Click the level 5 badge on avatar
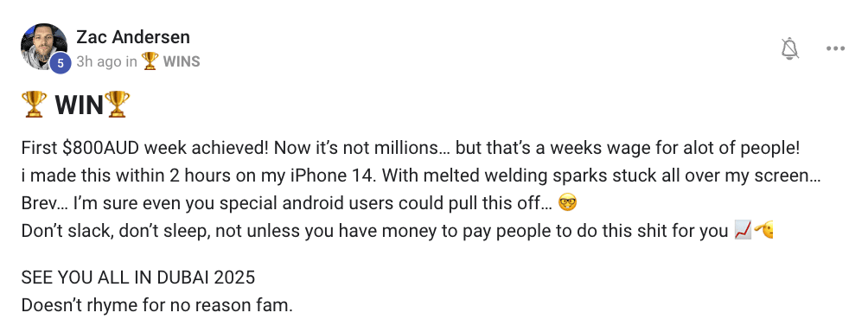The image size is (868, 332). click(61, 64)
